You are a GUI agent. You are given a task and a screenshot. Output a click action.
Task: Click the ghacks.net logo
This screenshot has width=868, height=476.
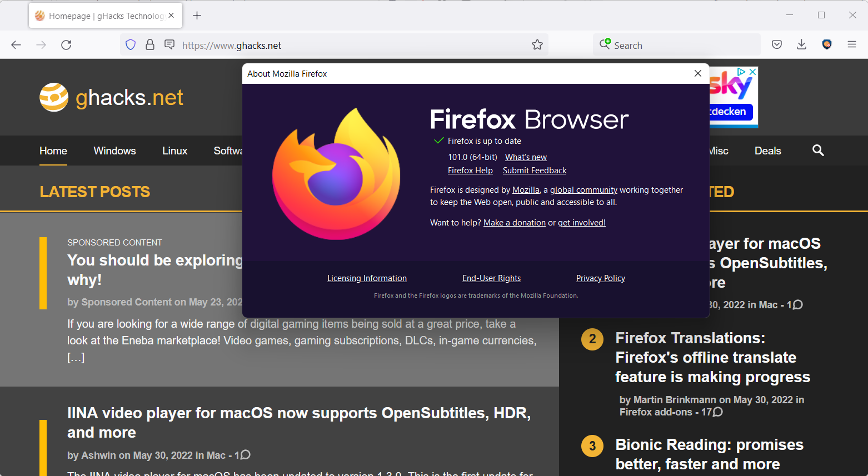pyautogui.click(x=111, y=98)
